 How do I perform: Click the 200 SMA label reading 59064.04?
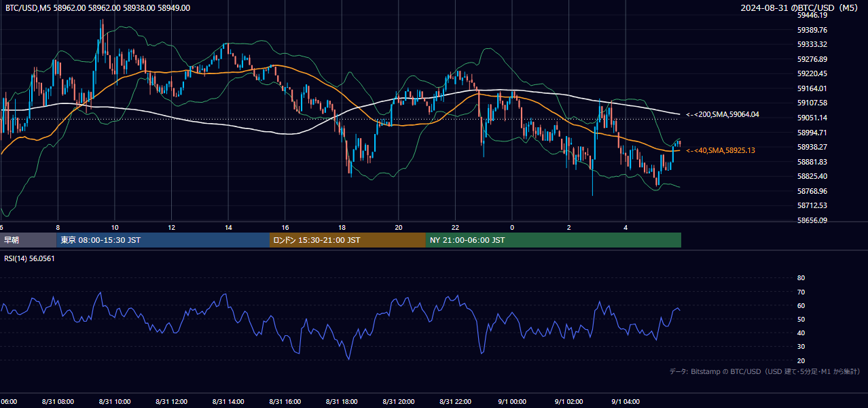point(723,115)
